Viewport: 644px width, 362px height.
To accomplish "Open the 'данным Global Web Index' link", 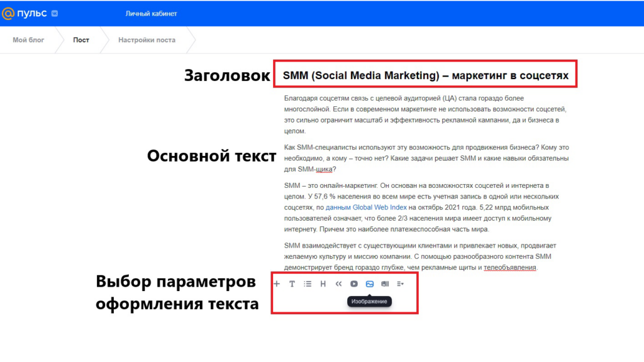I will click(x=366, y=207).
